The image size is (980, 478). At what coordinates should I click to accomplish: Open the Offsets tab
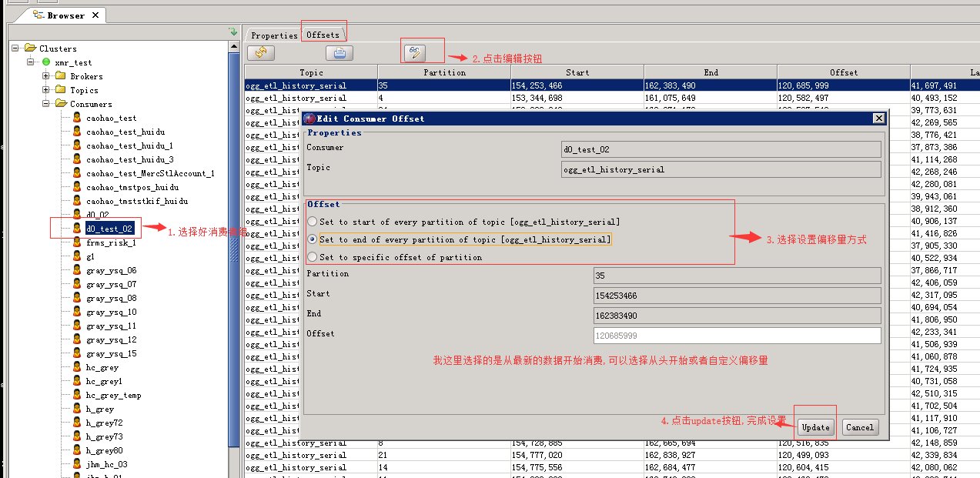323,35
